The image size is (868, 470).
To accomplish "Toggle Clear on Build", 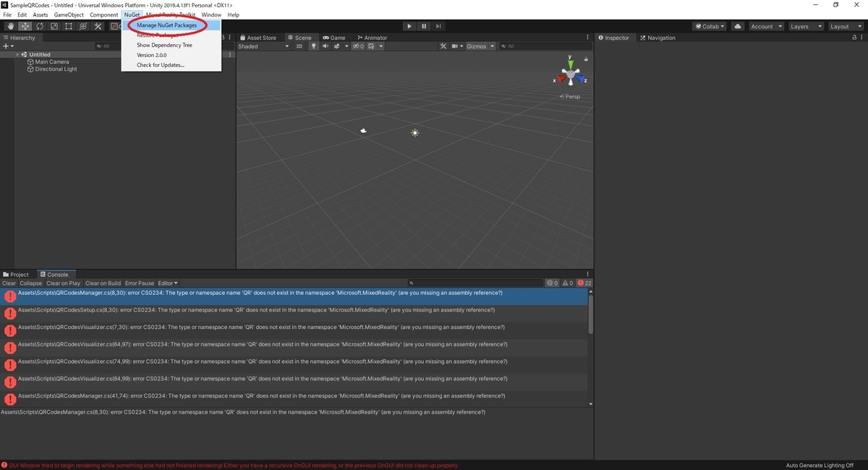I will point(103,283).
